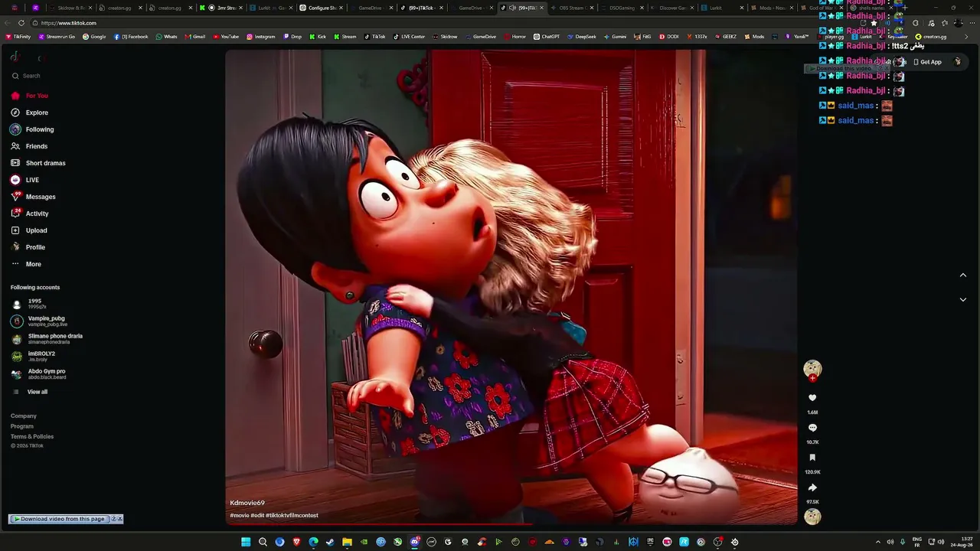Open the Instagram bookmark
The width and height of the screenshot is (980, 551).
(261, 37)
